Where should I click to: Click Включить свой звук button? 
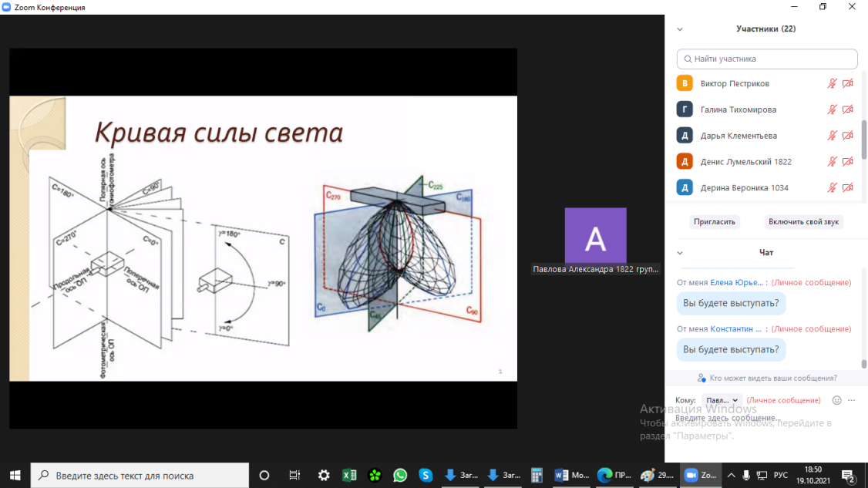click(x=804, y=221)
